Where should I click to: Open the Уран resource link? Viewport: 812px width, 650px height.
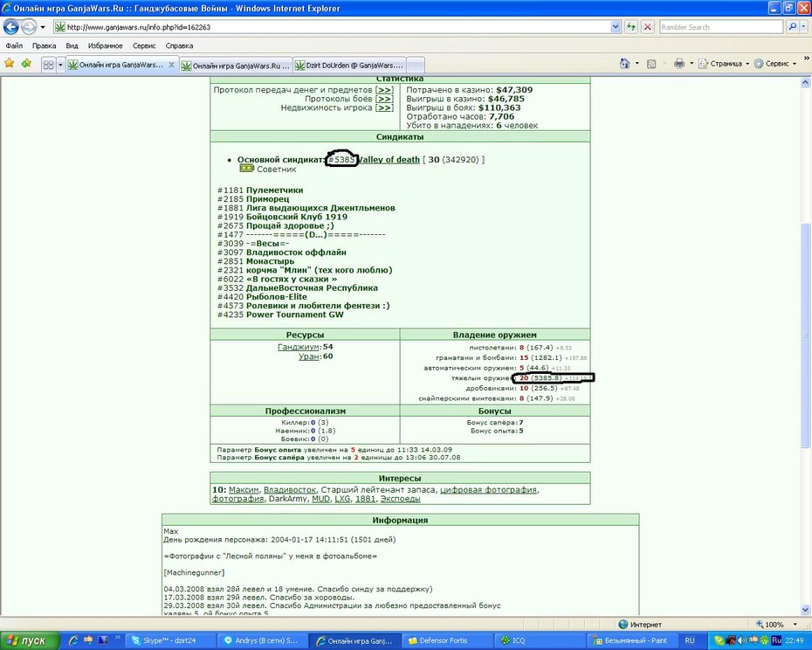coord(309,356)
